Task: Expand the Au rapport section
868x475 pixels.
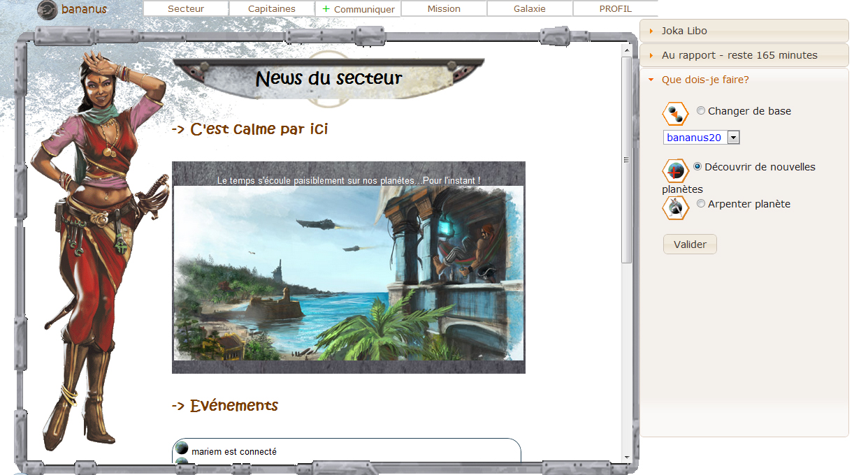Action: tap(744, 55)
